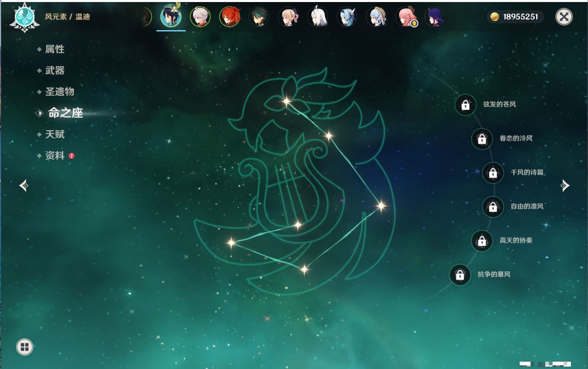Click the lowest star of the constellation
588x369 pixels.
click(x=304, y=269)
